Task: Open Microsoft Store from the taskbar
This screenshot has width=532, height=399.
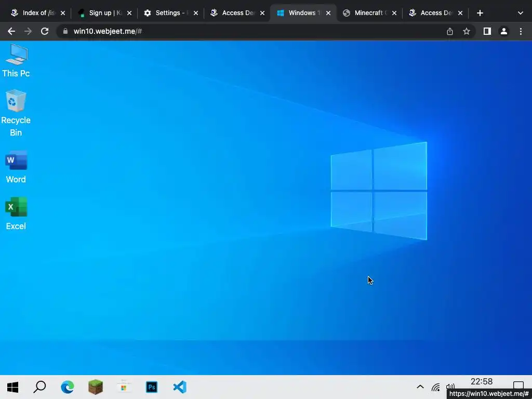Action: point(124,387)
